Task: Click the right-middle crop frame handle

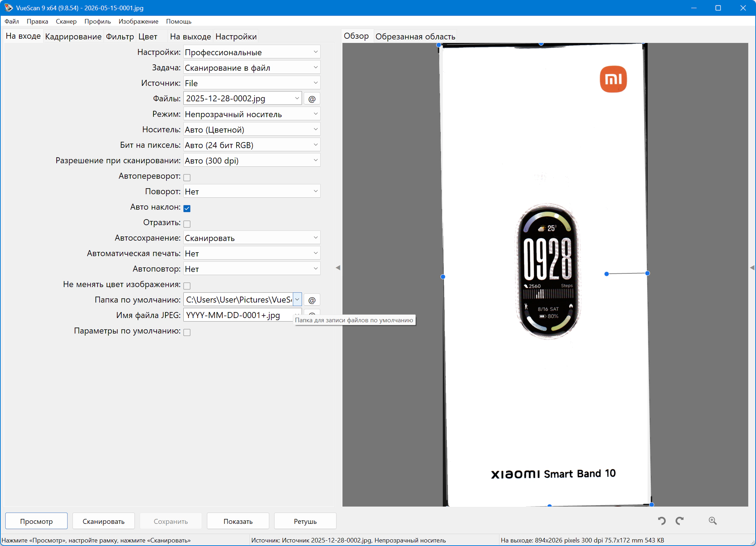Action: 647,273
